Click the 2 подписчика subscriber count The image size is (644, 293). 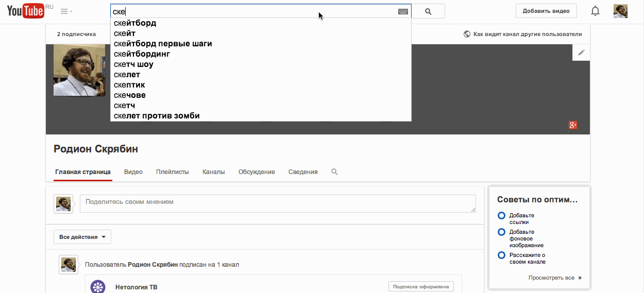tap(76, 34)
